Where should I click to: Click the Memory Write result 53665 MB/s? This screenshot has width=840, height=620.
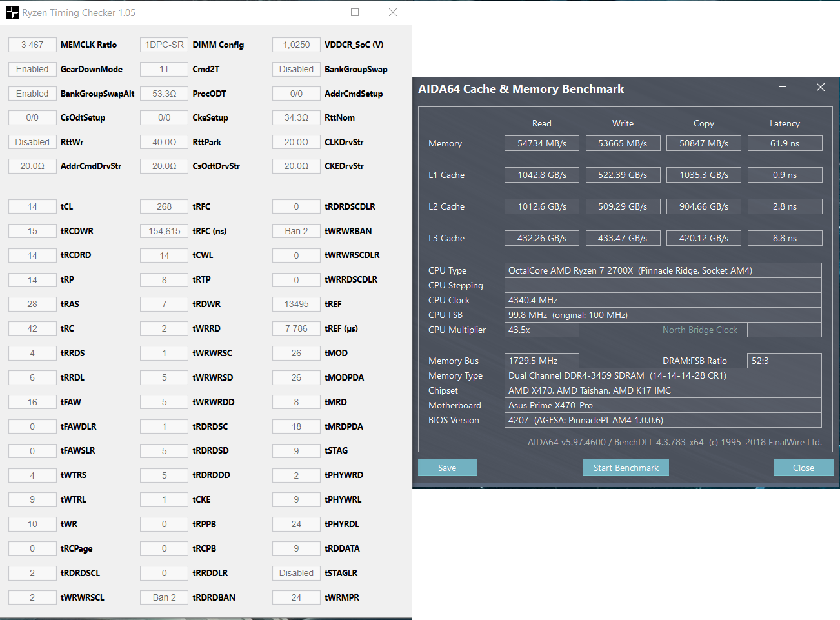pyautogui.click(x=623, y=143)
